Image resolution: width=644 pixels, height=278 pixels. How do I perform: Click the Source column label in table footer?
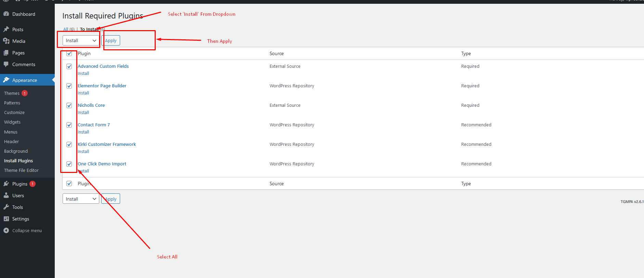[276, 184]
